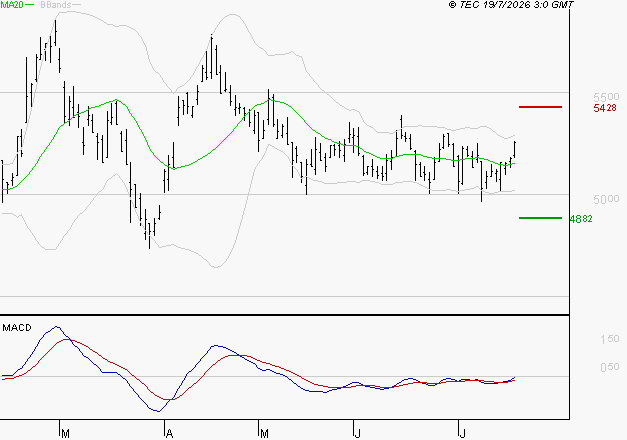Click the red 5428 resistance line
Viewport: 627px width, 440px height.
[x=540, y=107]
